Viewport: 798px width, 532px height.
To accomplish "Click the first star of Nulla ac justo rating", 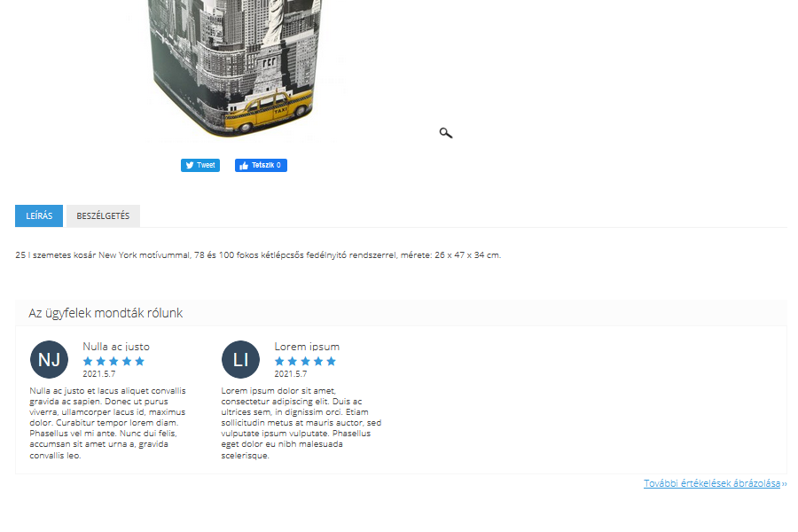I will coord(88,361).
